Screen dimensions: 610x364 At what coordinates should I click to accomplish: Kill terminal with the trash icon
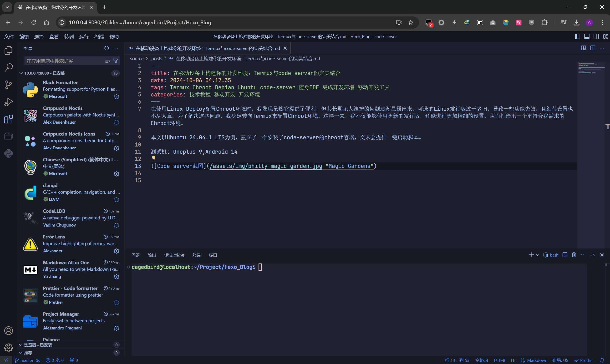click(574, 255)
